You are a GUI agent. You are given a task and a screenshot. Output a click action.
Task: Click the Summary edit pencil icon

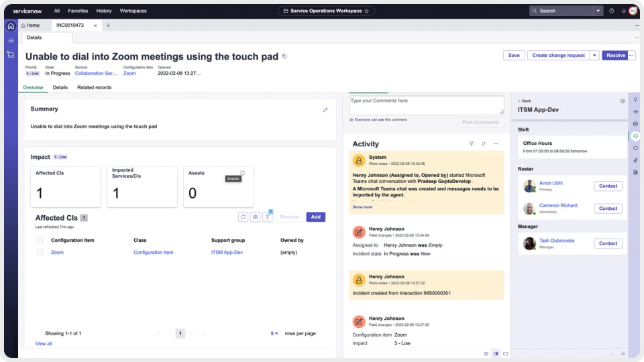pos(325,110)
